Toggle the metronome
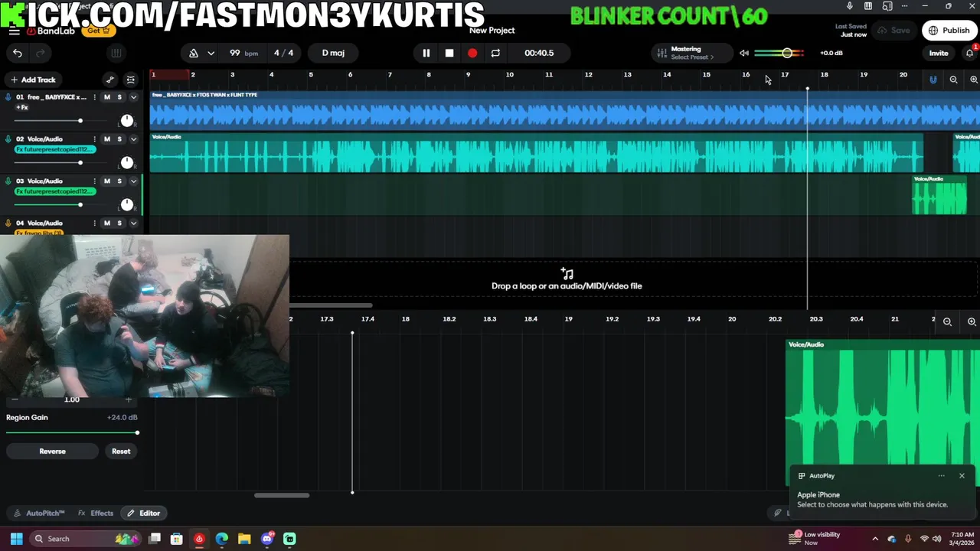 (x=194, y=53)
